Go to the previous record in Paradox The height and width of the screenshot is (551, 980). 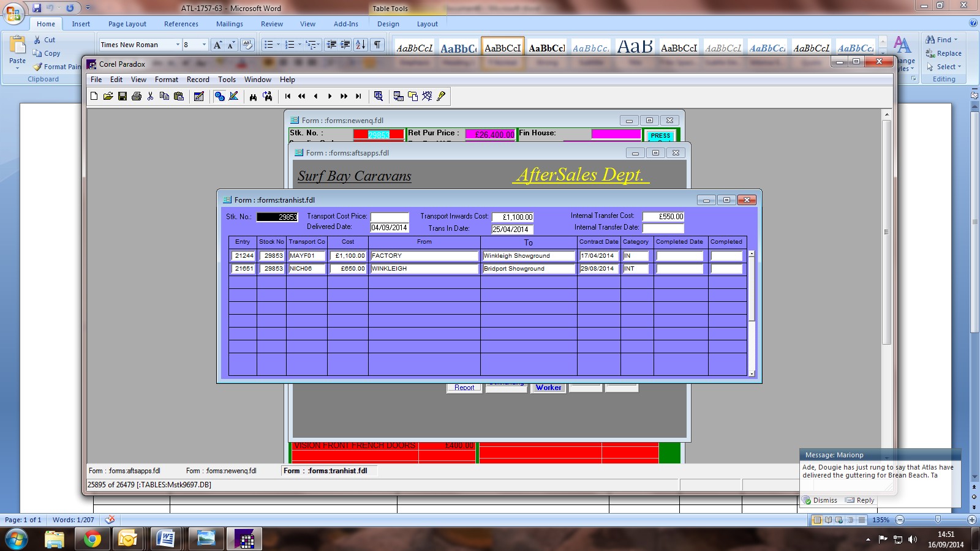[x=315, y=96]
